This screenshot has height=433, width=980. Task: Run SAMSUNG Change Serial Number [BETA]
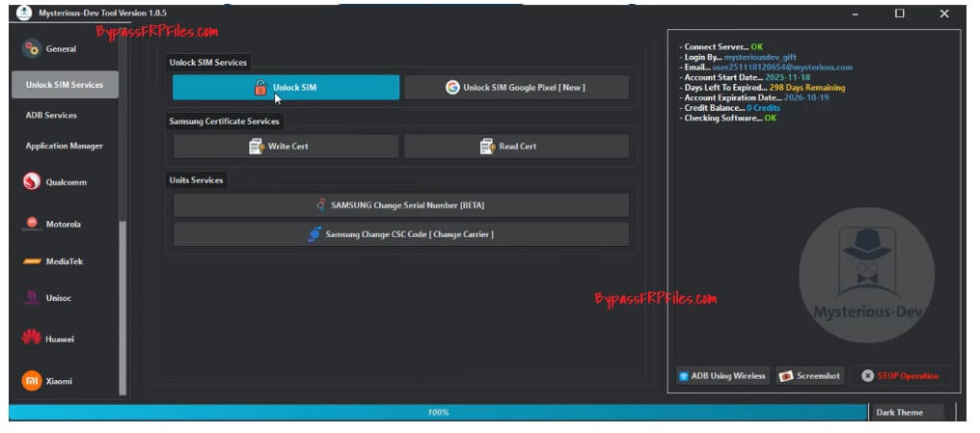(400, 205)
